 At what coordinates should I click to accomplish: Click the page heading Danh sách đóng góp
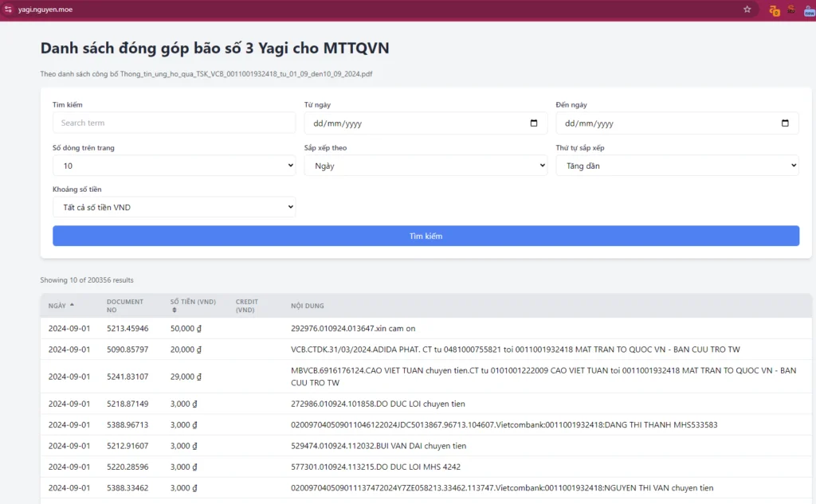coord(214,48)
